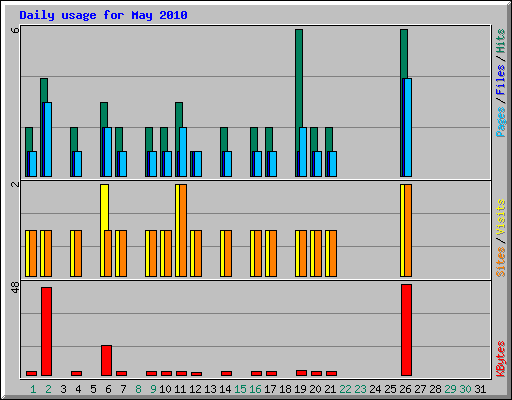This screenshot has height=400, width=512.
Task: Click day 18 on the x-axis
Action: pos(285,389)
